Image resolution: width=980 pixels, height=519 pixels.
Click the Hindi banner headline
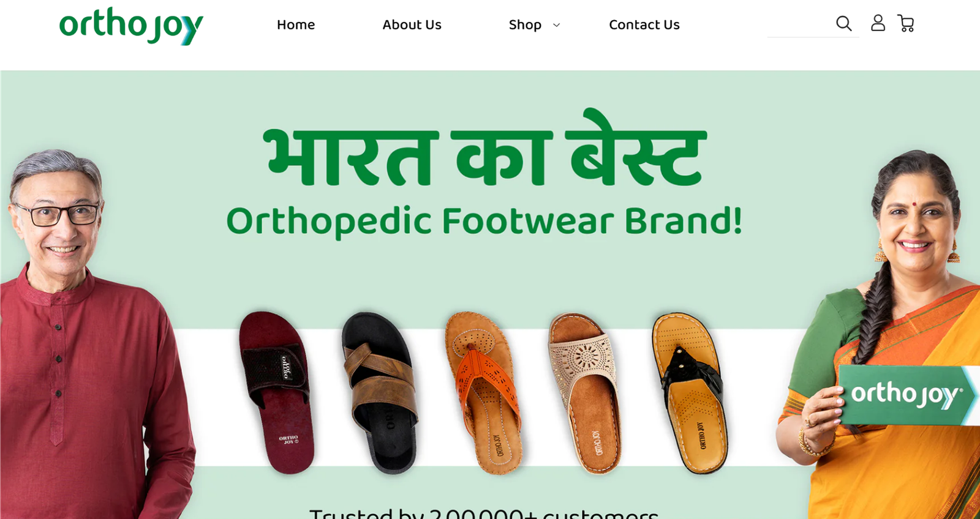[x=485, y=149]
